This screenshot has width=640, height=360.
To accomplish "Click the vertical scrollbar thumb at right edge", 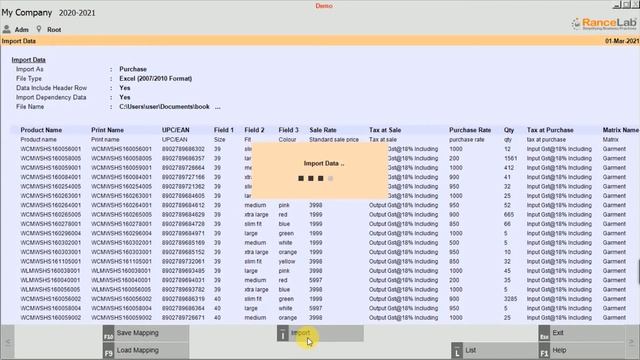I will [x=638, y=271].
